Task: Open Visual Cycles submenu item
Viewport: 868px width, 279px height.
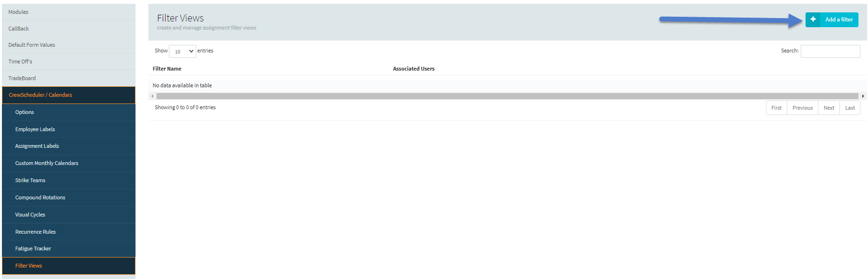Action: click(x=69, y=215)
